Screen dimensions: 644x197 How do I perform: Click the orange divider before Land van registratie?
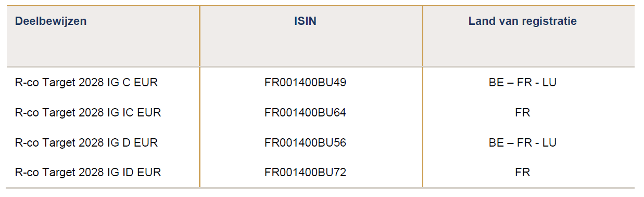(x=423, y=96)
